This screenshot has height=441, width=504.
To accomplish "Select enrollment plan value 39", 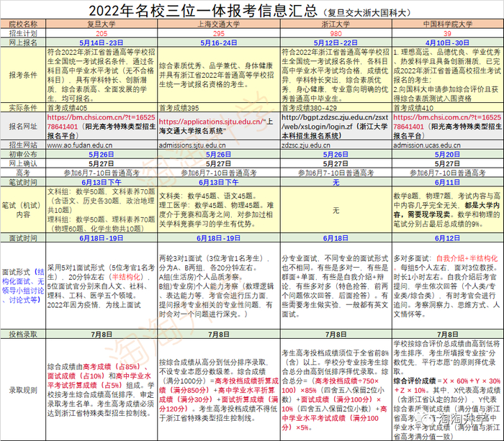I will tap(447, 33).
